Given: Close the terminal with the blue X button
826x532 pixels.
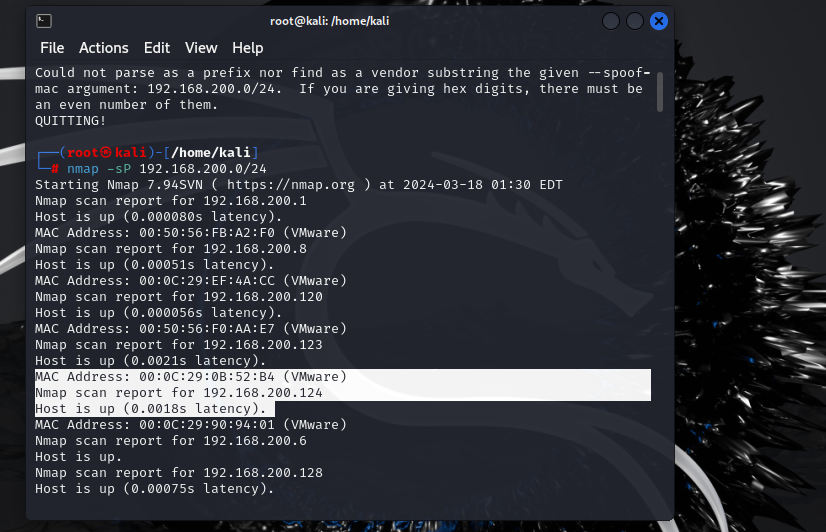Looking at the screenshot, I should click(x=658, y=21).
